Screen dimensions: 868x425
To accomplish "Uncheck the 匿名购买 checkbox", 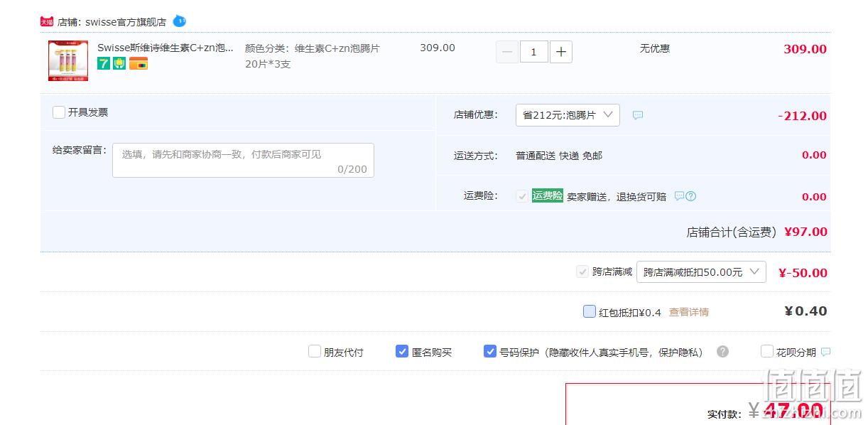I will (x=402, y=351).
